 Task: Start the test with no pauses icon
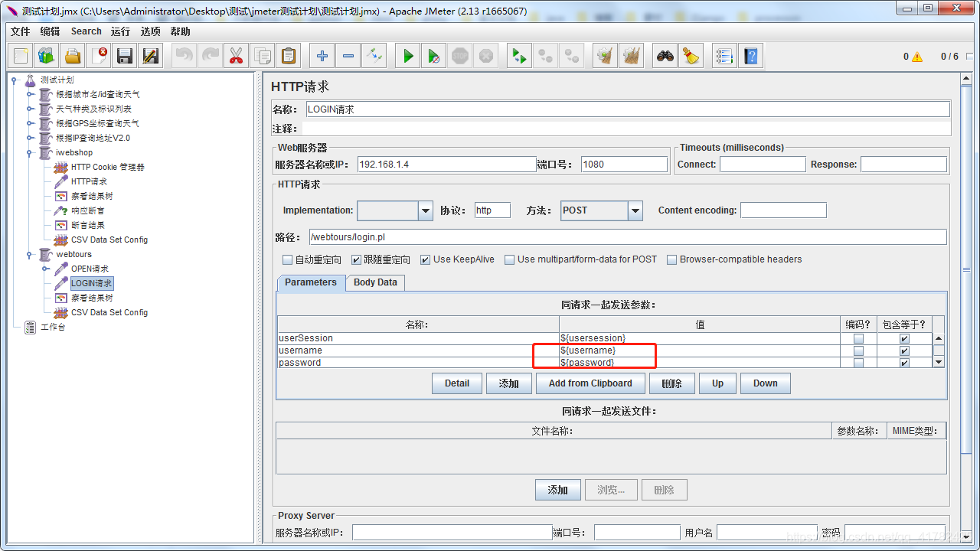[434, 56]
